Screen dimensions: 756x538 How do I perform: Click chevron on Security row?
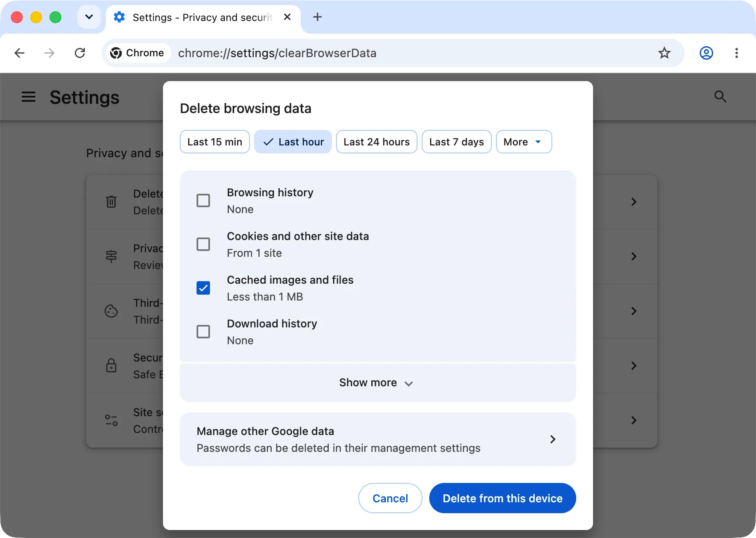[634, 366]
